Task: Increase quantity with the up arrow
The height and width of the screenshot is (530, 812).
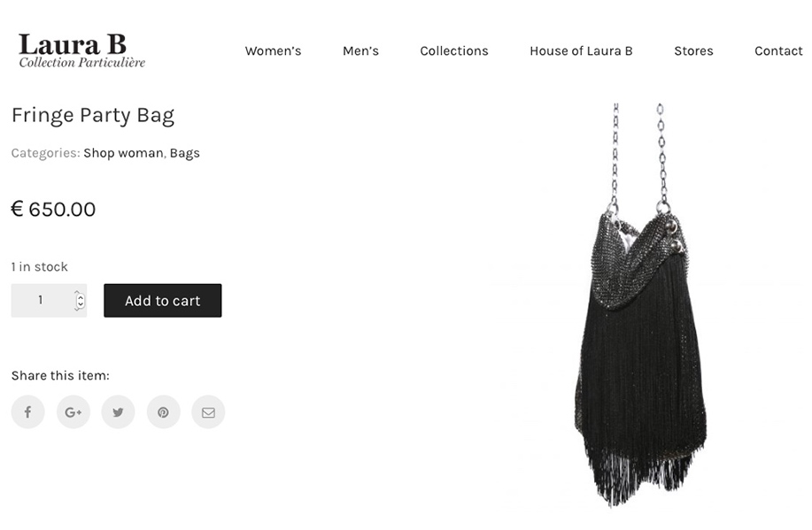Action: (x=80, y=296)
